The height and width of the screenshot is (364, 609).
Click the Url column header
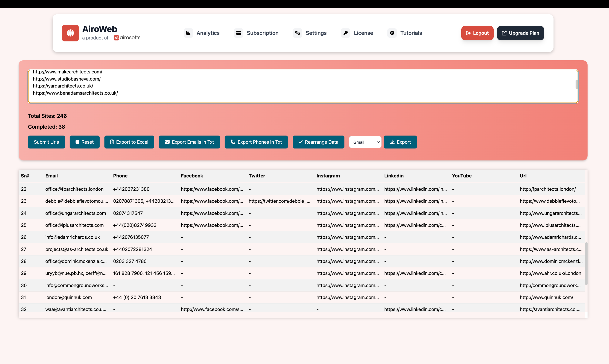[x=523, y=176]
